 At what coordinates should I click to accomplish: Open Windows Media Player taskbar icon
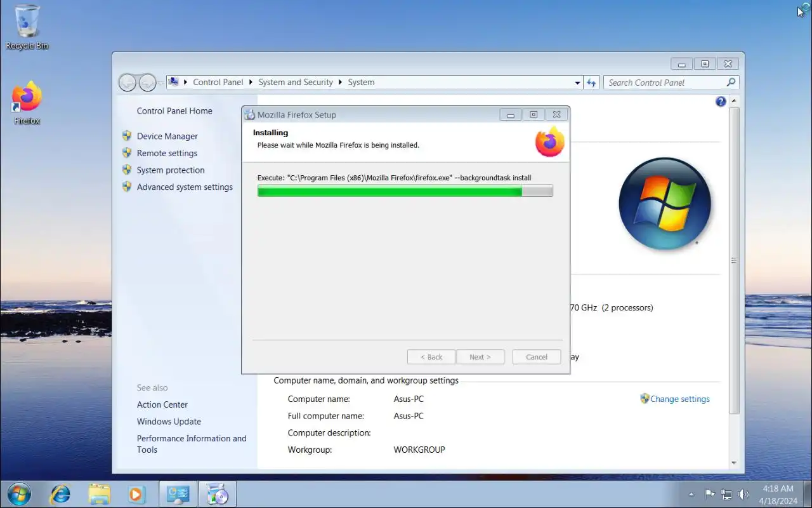(136, 494)
